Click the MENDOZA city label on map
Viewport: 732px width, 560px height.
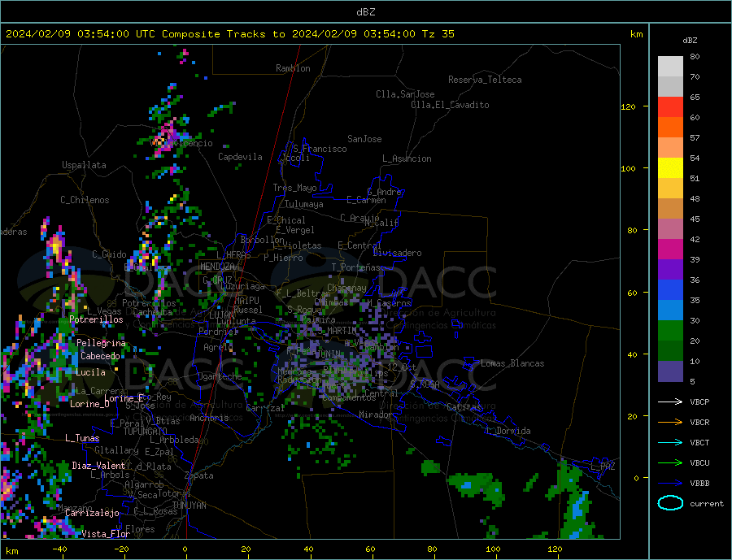[x=219, y=266]
